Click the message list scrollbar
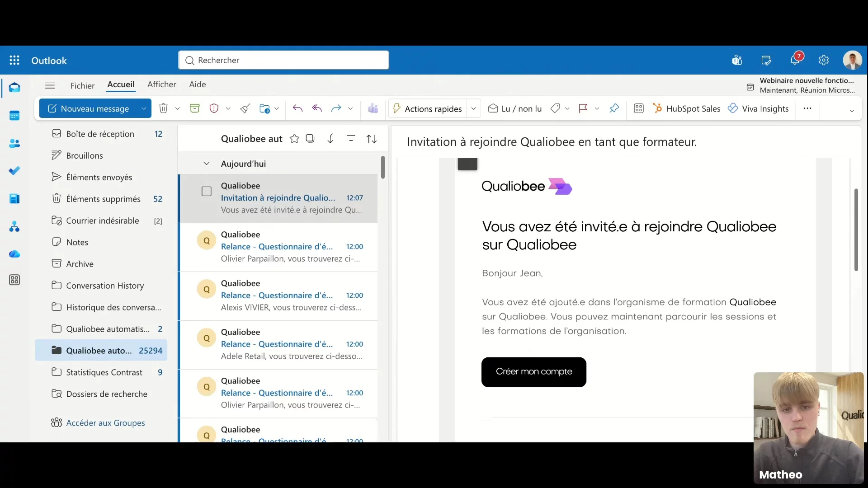This screenshot has height=488, width=868. click(383, 167)
